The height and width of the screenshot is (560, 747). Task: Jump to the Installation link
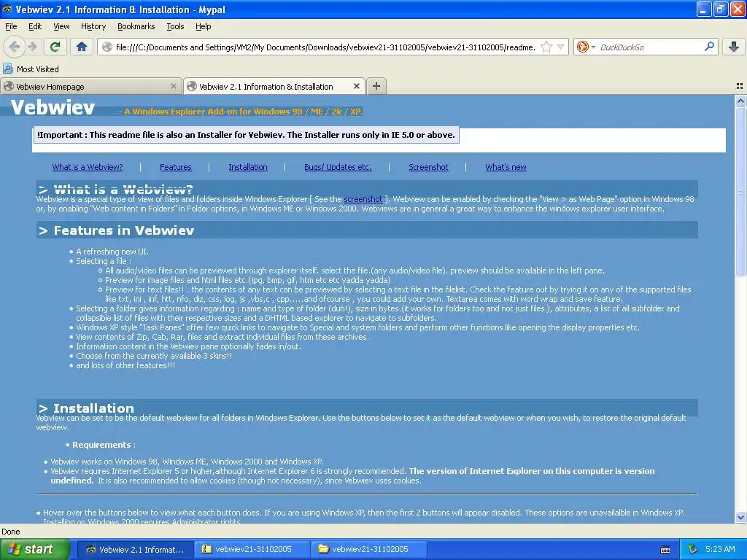tap(248, 167)
